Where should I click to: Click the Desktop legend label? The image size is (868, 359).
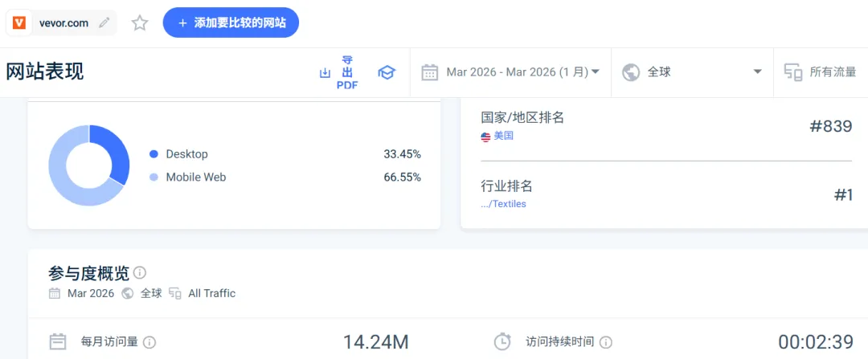(x=187, y=154)
